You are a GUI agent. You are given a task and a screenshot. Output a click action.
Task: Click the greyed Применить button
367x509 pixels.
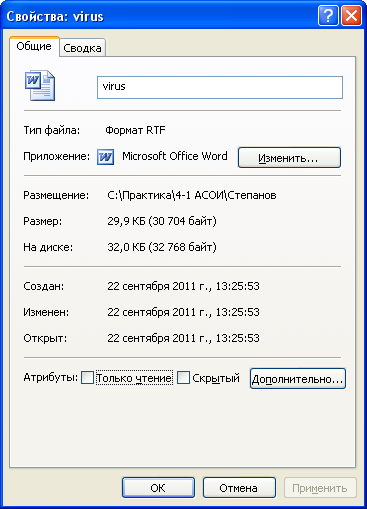[x=320, y=488]
